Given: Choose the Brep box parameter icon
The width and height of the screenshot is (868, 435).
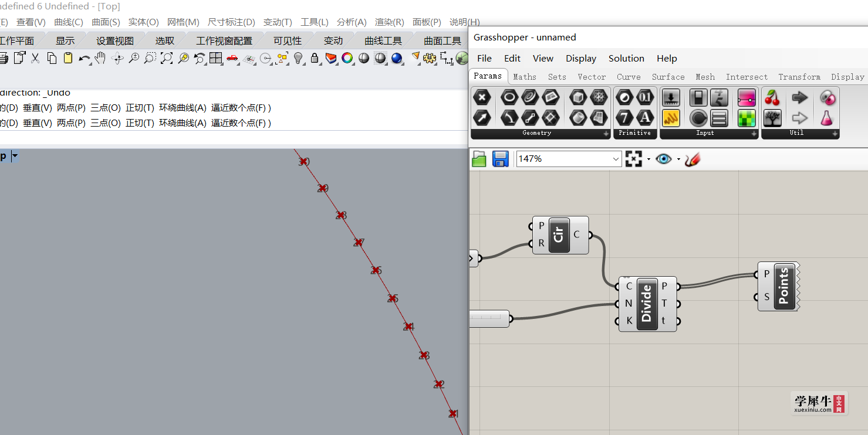Looking at the screenshot, I should click(x=578, y=97).
